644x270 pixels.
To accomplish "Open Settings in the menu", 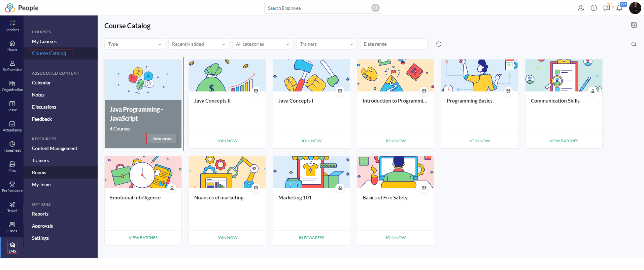I will pos(40,238).
